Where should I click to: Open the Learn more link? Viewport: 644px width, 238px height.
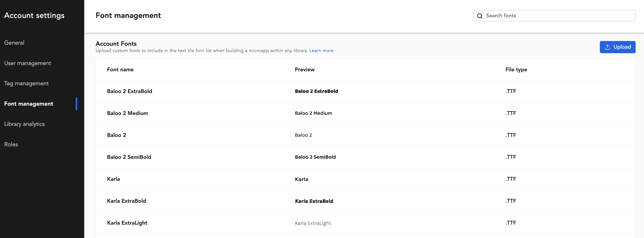(x=321, y=51)
